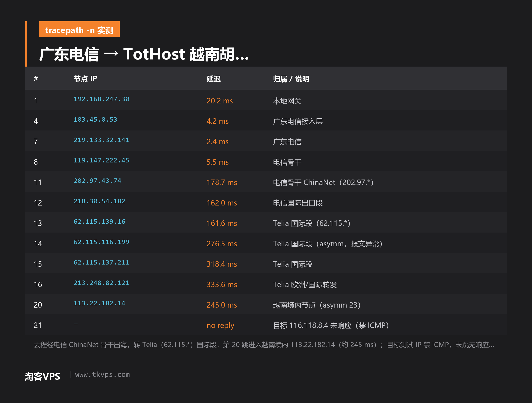Click the '276.5 ms' latency value
The image size is (532, 403).
222,244
